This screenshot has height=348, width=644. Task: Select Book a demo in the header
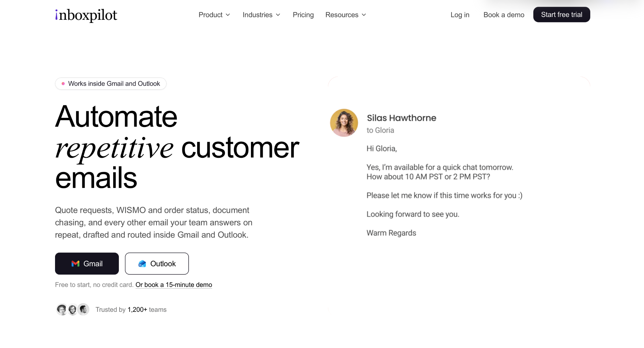(504, 15)
